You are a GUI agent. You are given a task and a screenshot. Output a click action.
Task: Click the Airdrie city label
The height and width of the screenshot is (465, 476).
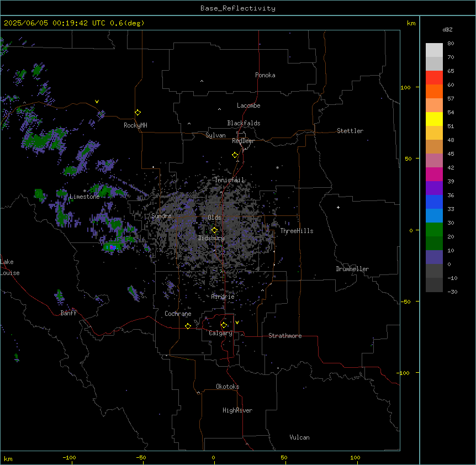[x=223, y=297]
